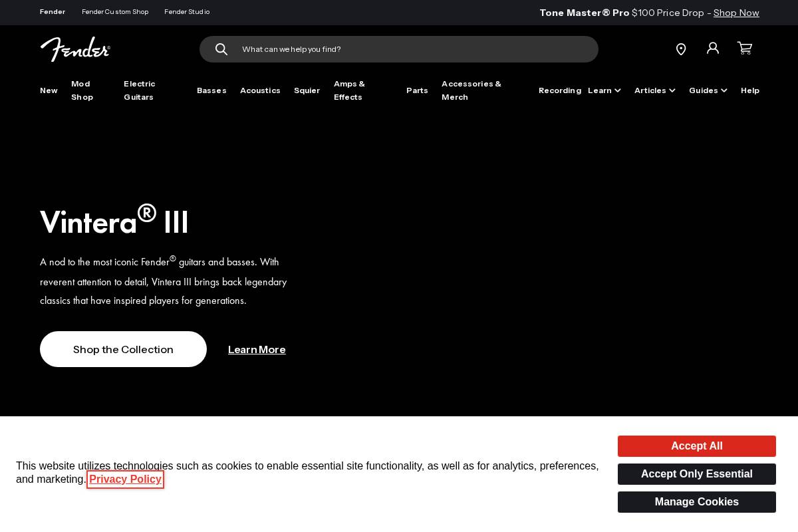Viewport: 798px width, 532px height.
Task: Open Electric Guitars menu
Action: [x=140, y=90]
